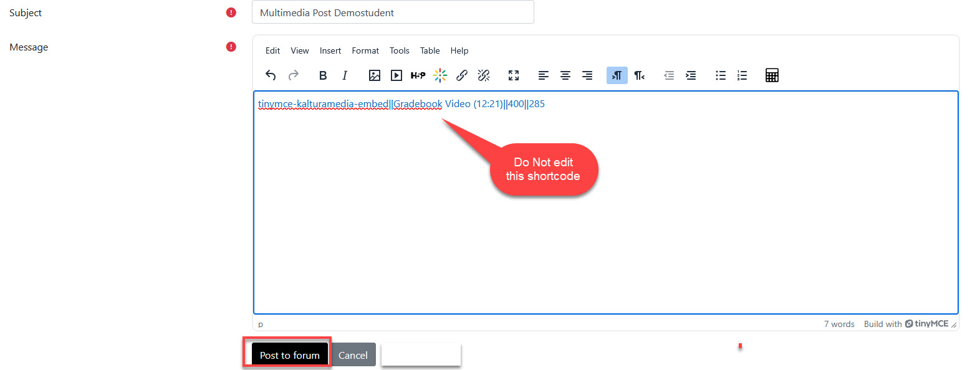980x370 pixels.
Task: Toggle the bullet list
Action: tap(721, 75)
